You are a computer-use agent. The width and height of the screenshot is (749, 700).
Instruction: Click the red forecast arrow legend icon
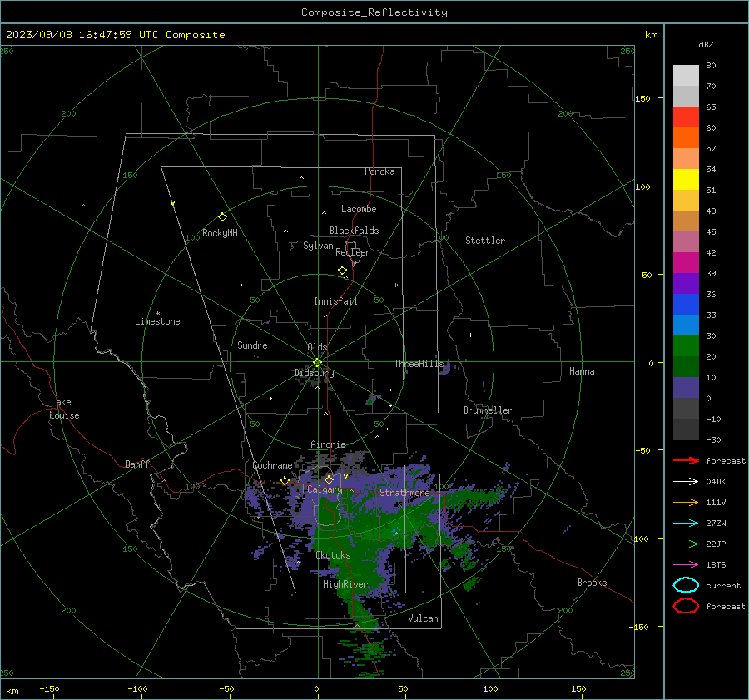tap(686, 460)
